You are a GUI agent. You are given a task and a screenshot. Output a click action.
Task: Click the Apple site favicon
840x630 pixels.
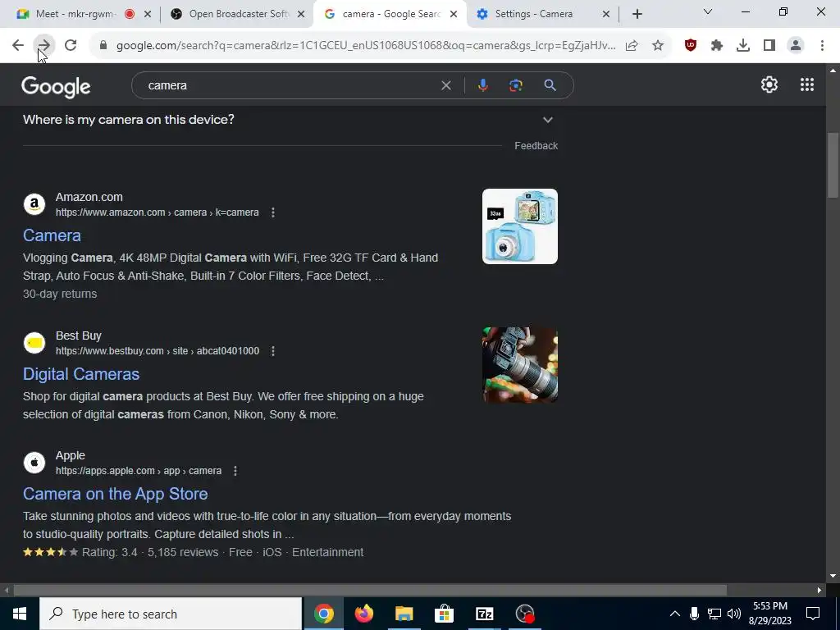34,463
